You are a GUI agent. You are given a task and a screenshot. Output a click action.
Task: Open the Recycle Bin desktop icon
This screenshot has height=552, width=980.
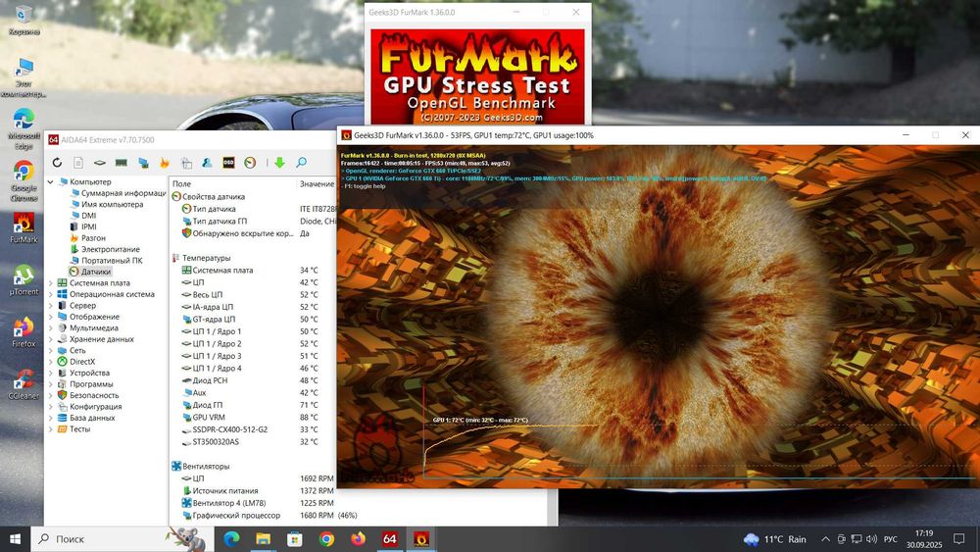click(x=24, y=20)
